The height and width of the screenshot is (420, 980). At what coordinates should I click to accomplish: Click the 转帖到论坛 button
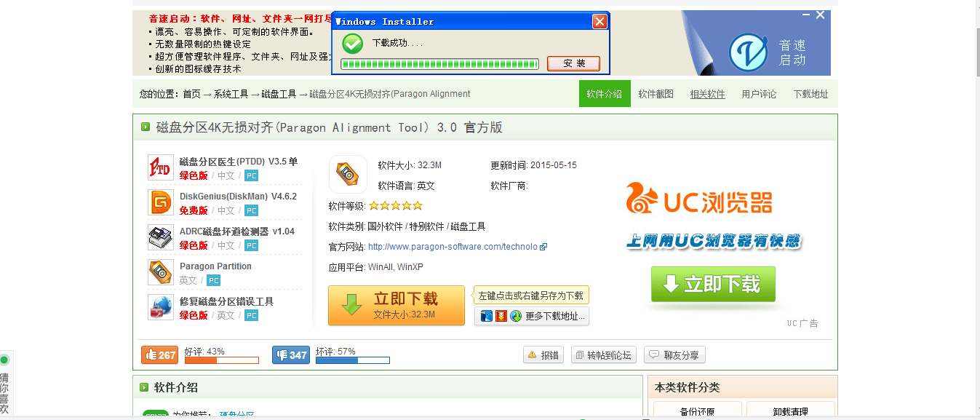coord(604,355)
